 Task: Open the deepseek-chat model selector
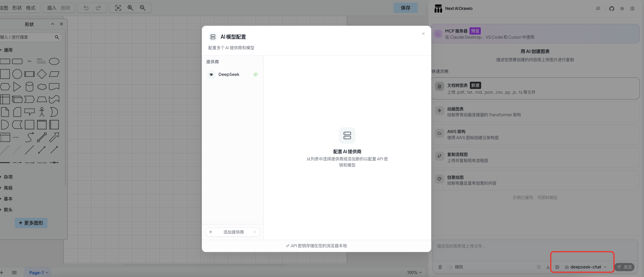pos(586,267)
